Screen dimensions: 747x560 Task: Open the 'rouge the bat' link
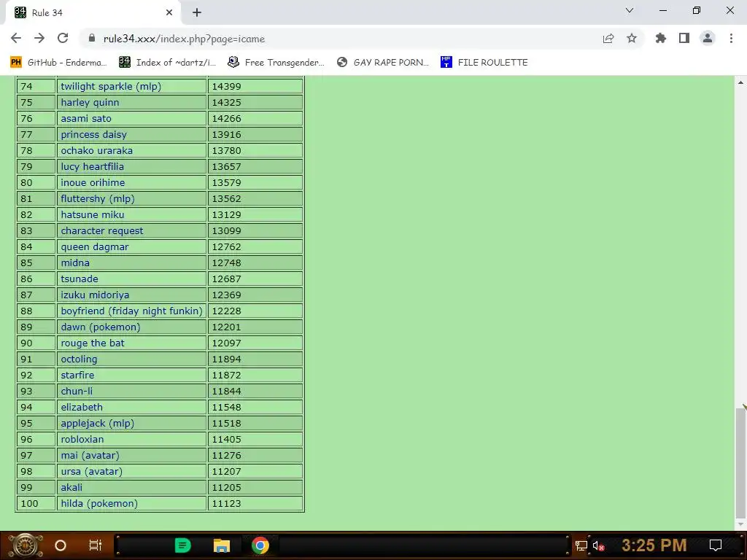[93, 343]
